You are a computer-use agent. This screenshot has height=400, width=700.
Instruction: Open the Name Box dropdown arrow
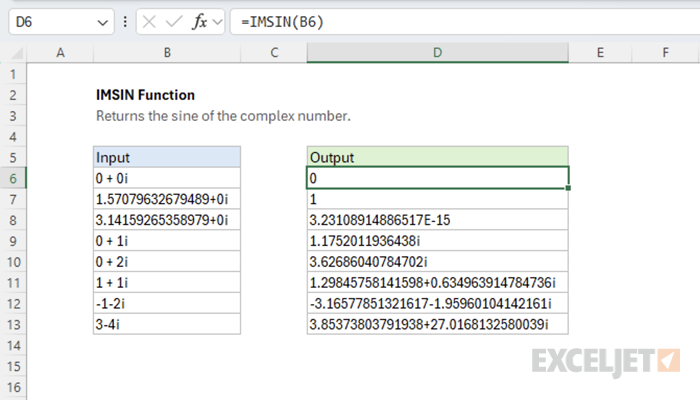[103, 22]
